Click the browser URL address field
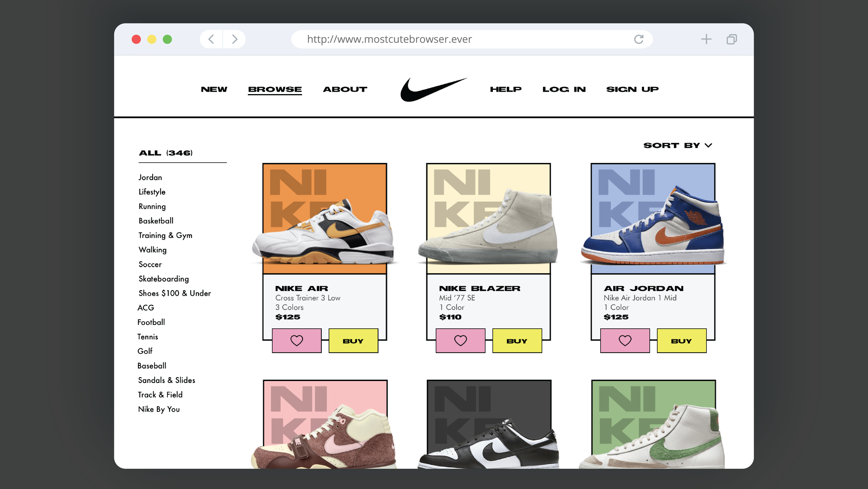The width and height of the screenshot is (868, 489). click(472, 39)
